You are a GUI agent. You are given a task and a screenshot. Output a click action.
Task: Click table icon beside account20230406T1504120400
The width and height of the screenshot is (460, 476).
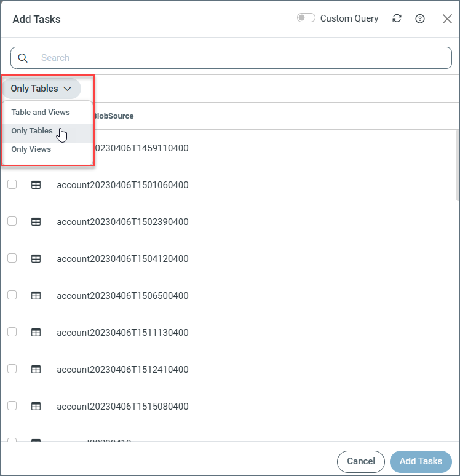pos(36,259)
